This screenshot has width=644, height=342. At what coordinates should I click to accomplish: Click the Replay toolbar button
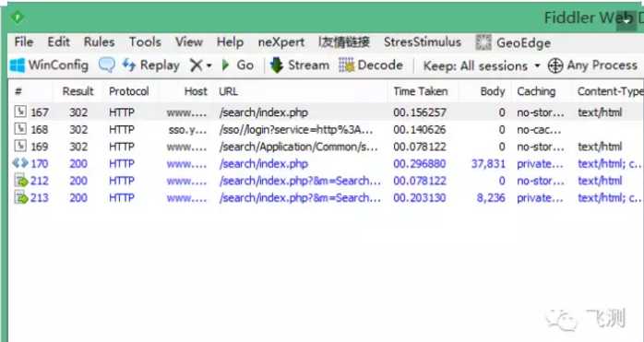point(150,65)
